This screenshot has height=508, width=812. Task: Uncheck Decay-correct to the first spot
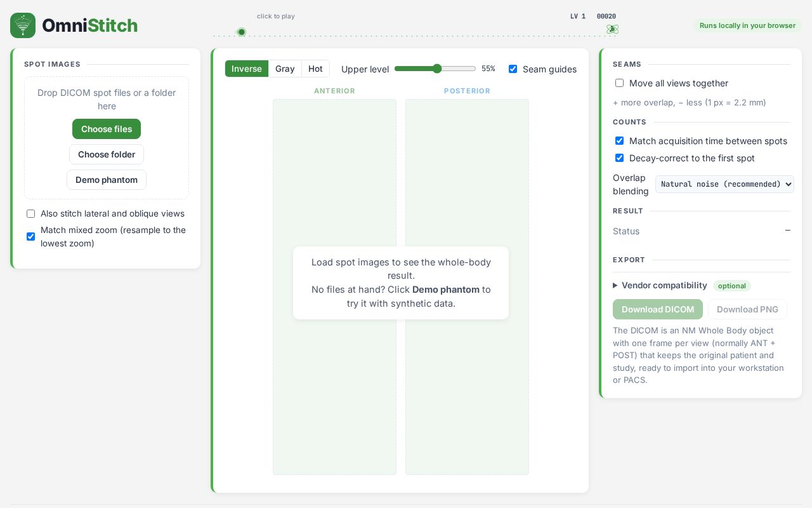(619, 158)
